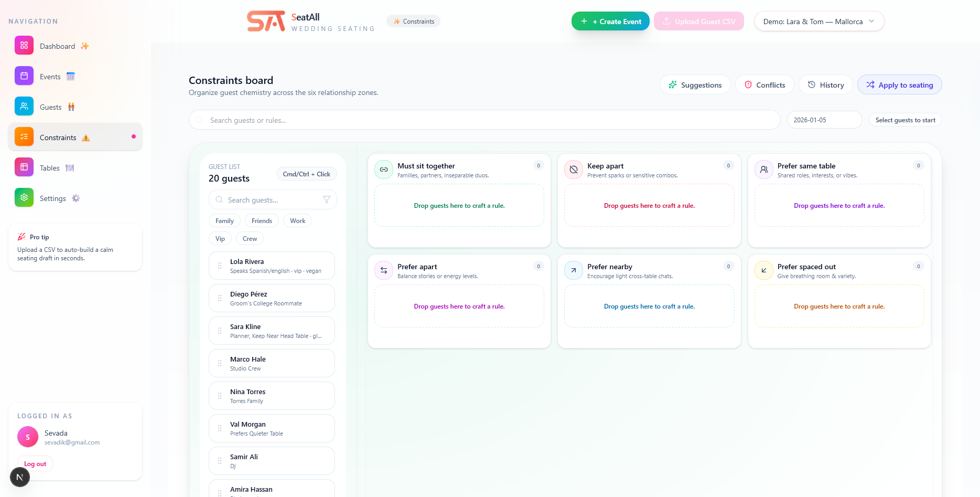Toggle the Family filter chip
Image resolution: width=980 pixels, height=497 pixels.
224,220
